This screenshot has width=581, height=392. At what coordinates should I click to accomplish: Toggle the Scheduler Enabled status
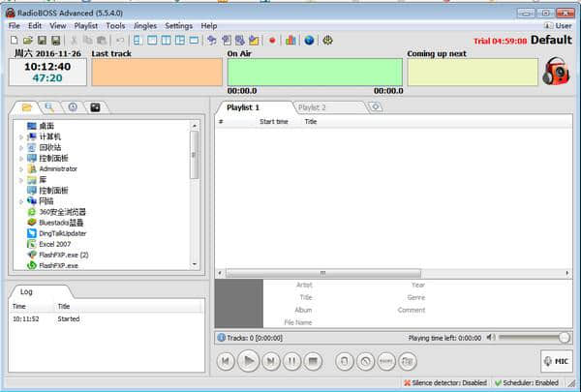click(527, 382)
